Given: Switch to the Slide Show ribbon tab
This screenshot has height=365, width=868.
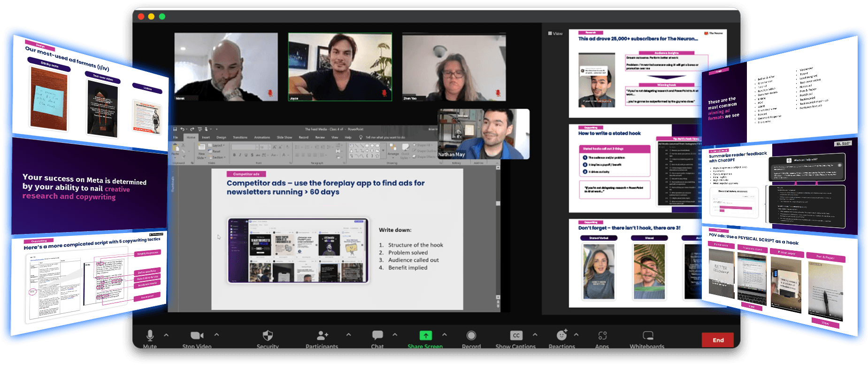Looking at the screenshot, I should 284,137.
